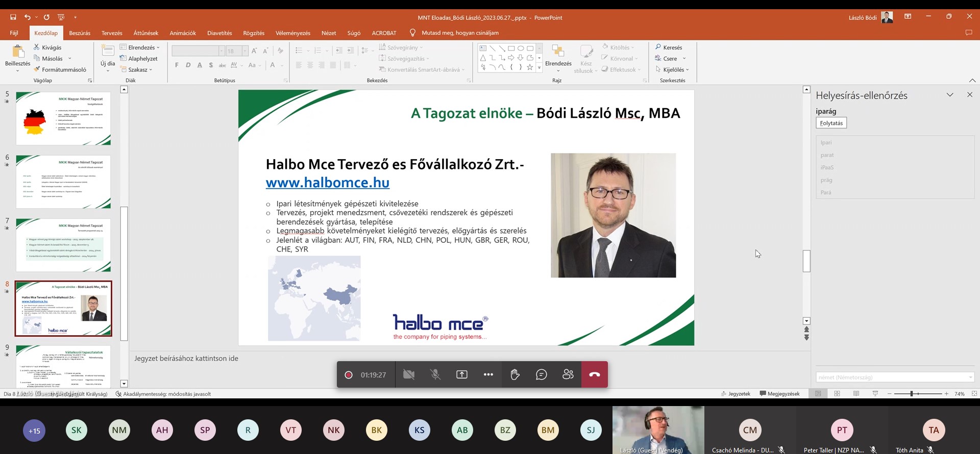This screenshot has width=980, height=454.
Task: Click zoom in plus button
Action: pos(946,394)
